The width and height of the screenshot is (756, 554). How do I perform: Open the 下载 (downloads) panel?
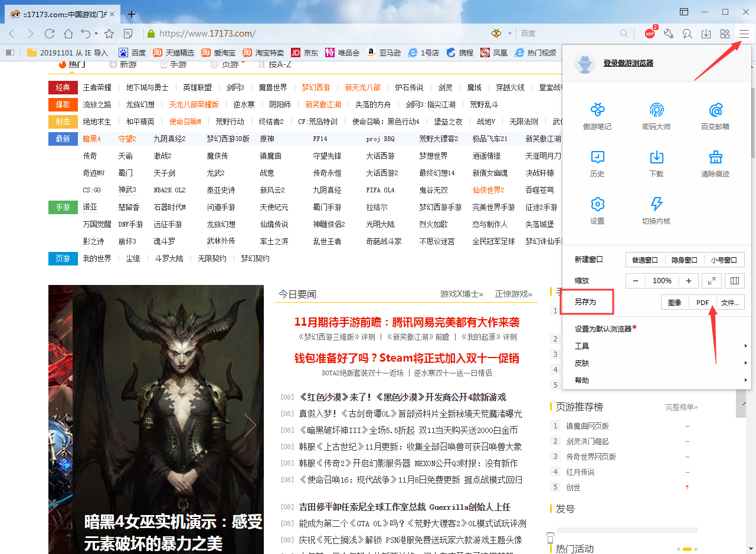click(x=656, y=162)
